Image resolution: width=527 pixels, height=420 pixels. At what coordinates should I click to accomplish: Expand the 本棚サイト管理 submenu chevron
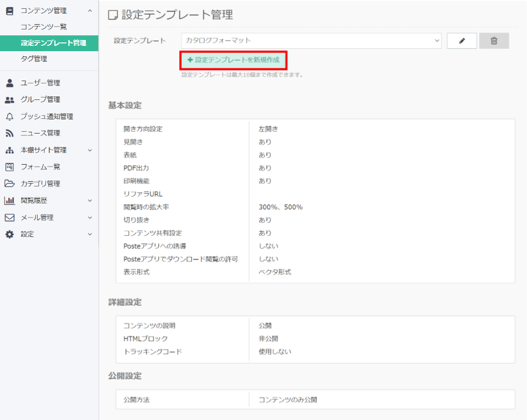[x=89, y=150]
